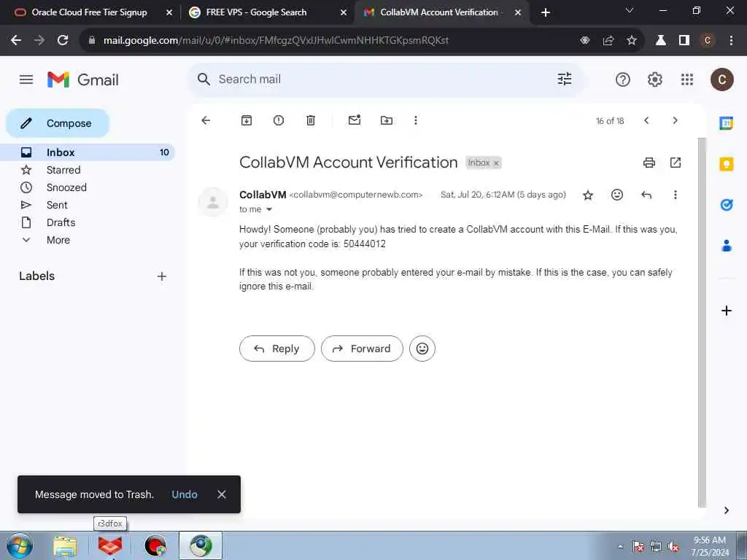This screenshot has height=560, width=747.
Task: Star the CollabVM message
Action: coord(588,195)
